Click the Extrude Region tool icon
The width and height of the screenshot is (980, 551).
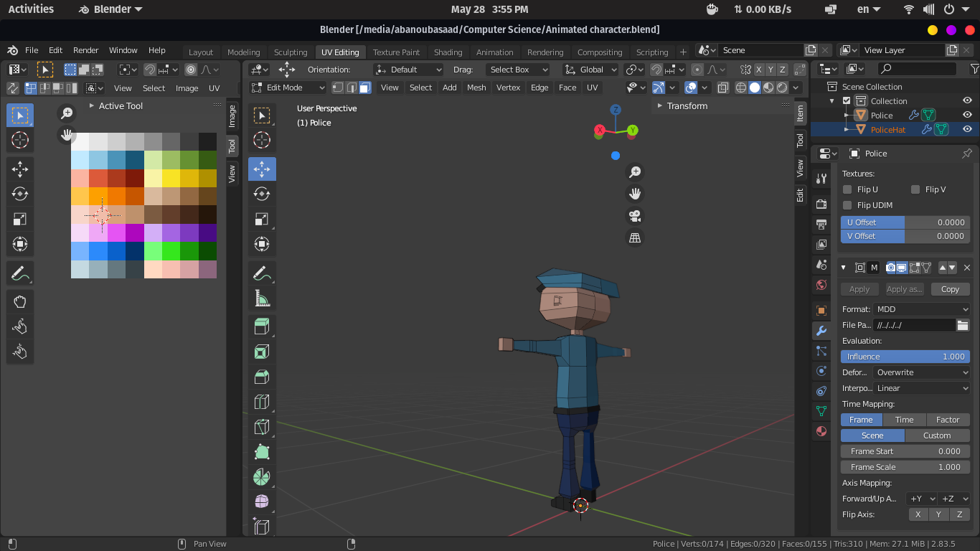(262, 326)
